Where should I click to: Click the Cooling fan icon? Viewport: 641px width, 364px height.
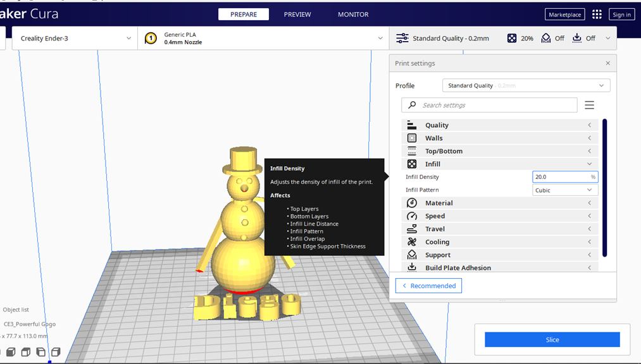(412, 242)
